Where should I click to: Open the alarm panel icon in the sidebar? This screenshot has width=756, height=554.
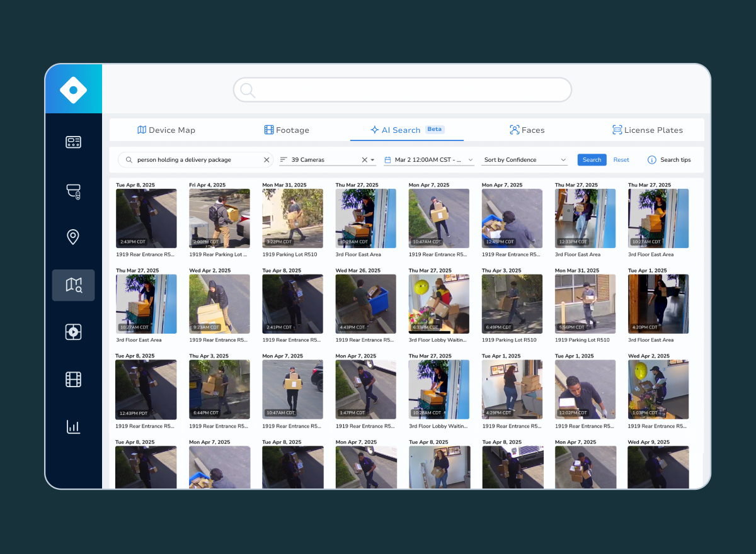73,142
